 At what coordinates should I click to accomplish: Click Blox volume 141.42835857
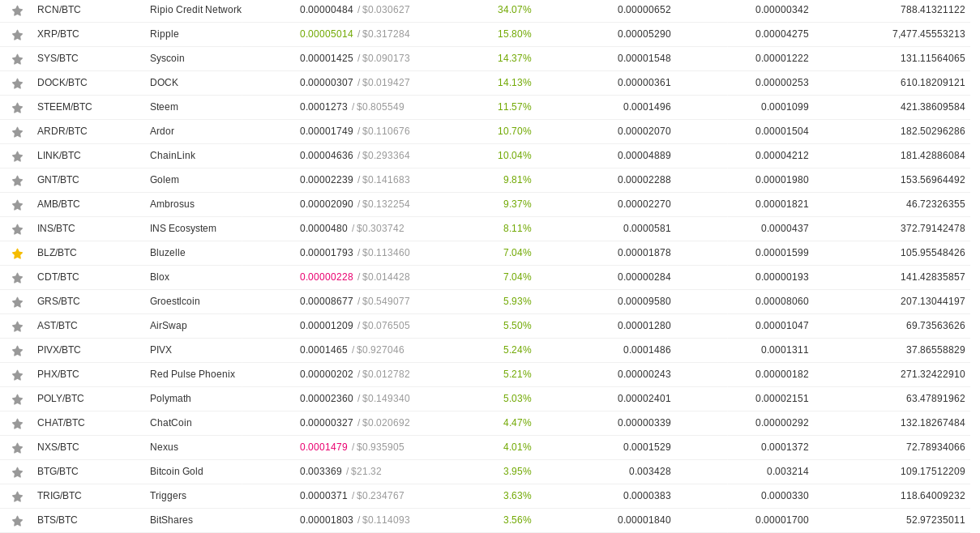[x=933, y=277]
